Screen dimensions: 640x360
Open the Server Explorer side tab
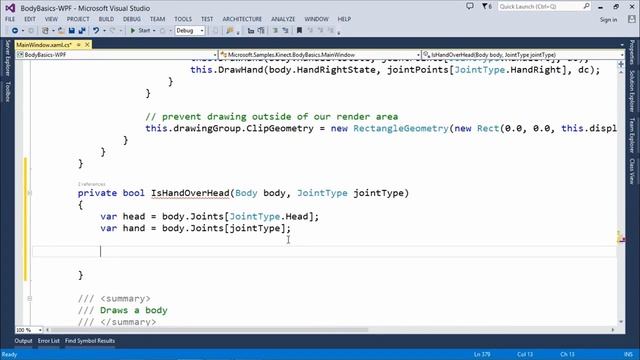coord(7,58)
